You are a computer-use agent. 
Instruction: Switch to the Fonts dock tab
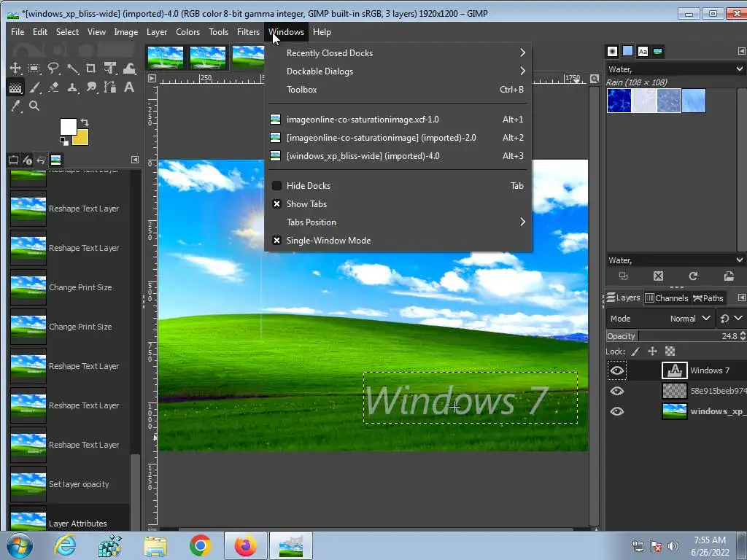(x=643, y=51)
